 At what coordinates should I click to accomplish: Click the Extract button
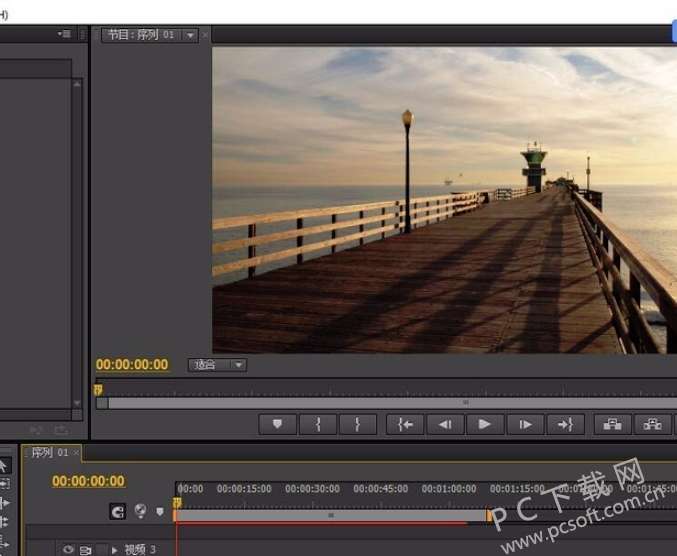tap(653, 424)
